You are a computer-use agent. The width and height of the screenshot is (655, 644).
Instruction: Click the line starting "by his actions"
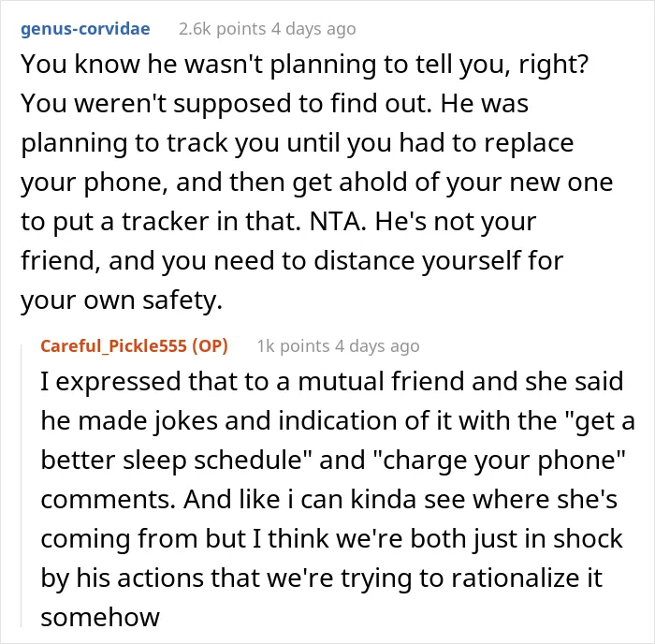321,578
